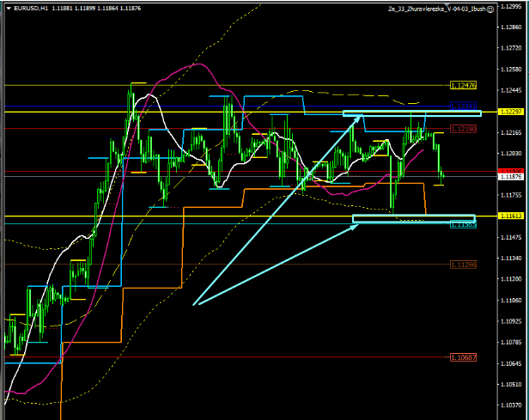Select the red 1.12190 price label

(463, 129)
